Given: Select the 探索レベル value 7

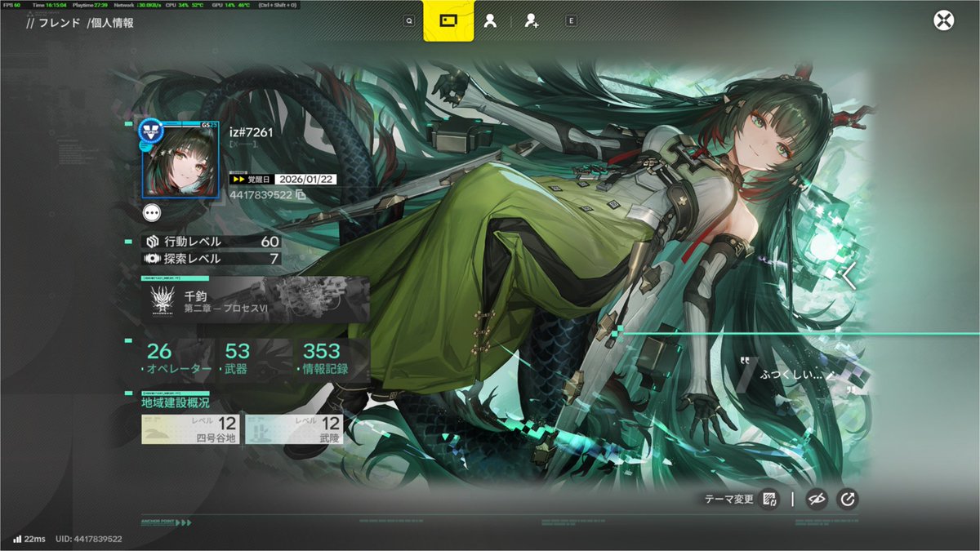Looking at the screenshot, I should coord(275,259).
